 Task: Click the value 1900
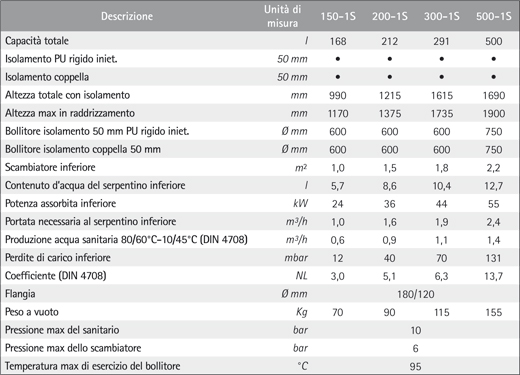point(494,114)
